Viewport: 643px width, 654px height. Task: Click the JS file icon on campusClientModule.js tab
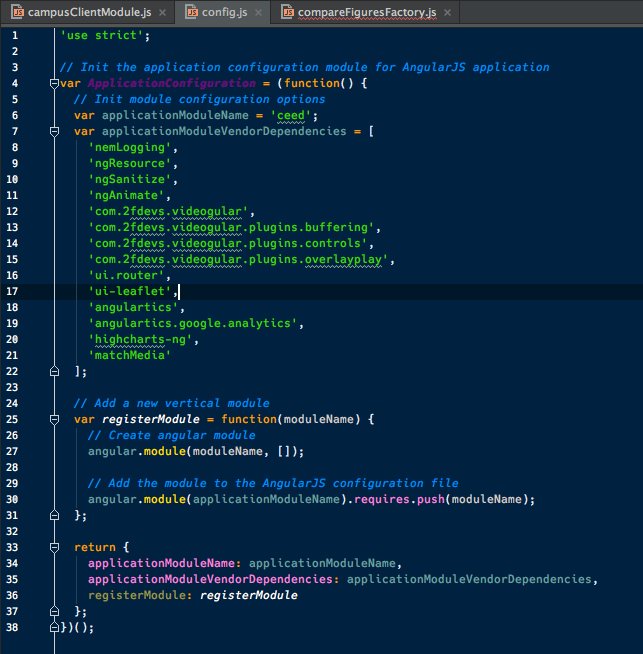tap(18, 12)
